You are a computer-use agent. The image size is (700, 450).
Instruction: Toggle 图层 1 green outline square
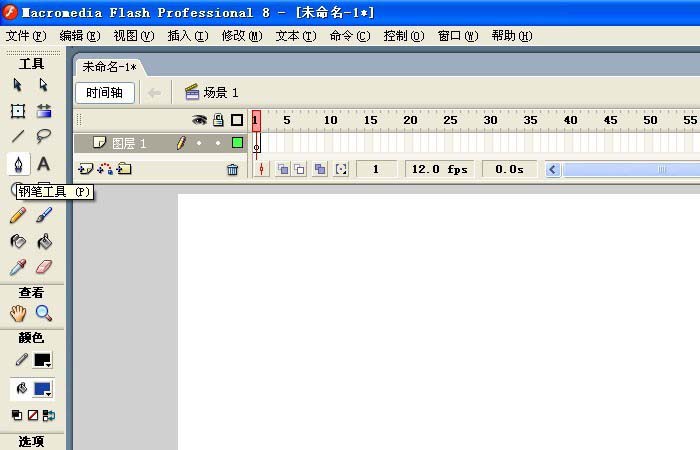coord(238,143)
